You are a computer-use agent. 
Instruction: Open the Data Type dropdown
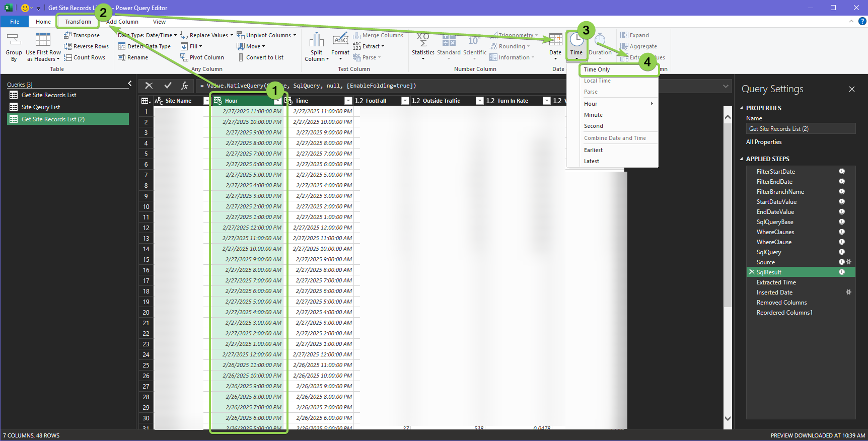click(147, 35)
